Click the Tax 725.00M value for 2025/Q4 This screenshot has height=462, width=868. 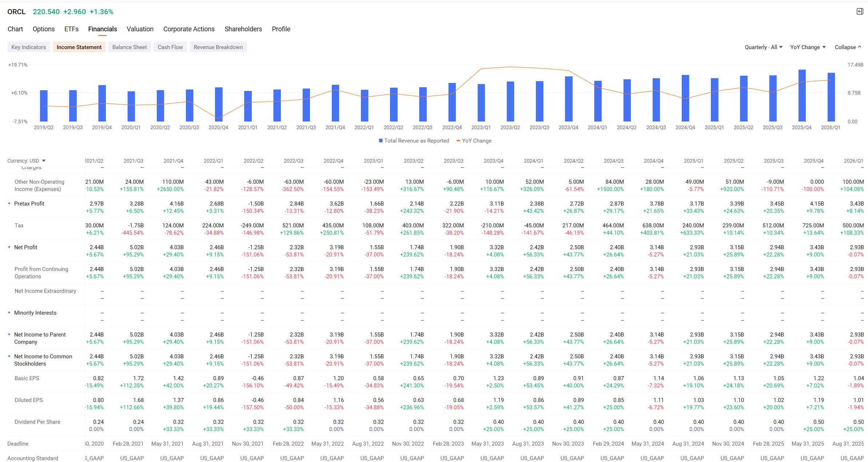click(813, 226)
